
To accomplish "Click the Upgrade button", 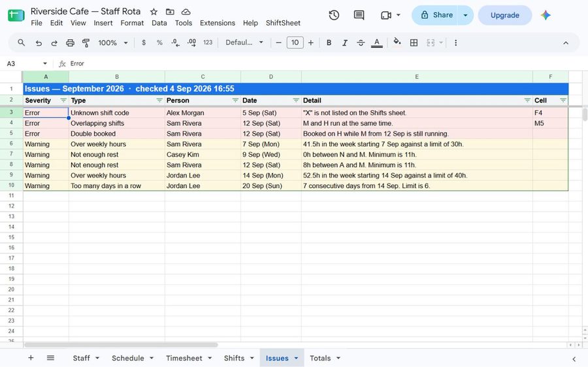I will pos(505,16).
